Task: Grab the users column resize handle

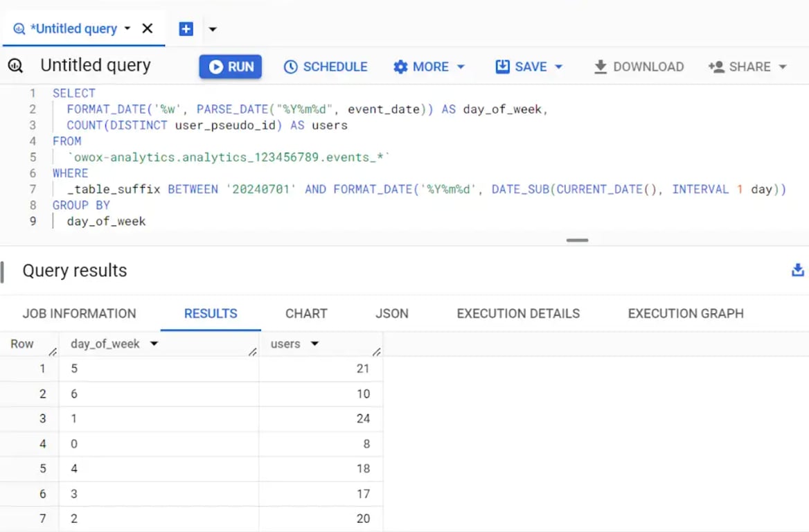Action: (377, 352)
